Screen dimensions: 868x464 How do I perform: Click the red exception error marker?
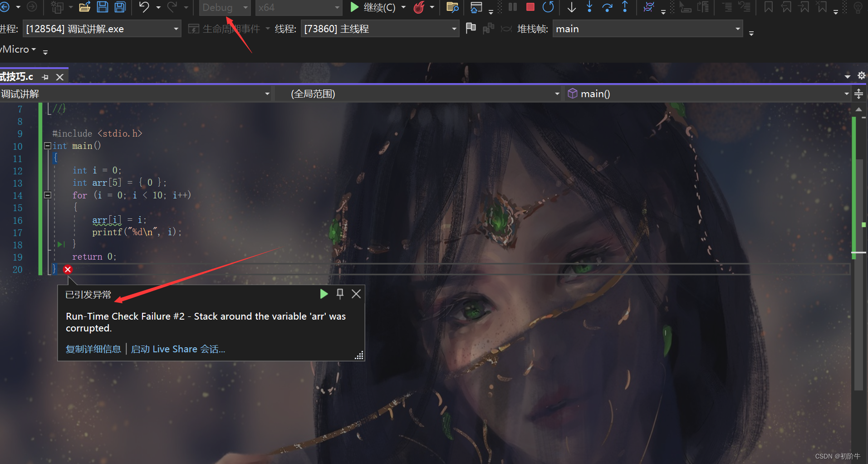pos(68,269)
